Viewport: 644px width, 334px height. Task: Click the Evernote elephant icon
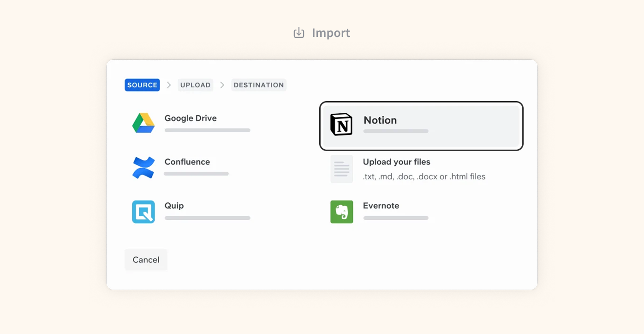click(342, 212)
